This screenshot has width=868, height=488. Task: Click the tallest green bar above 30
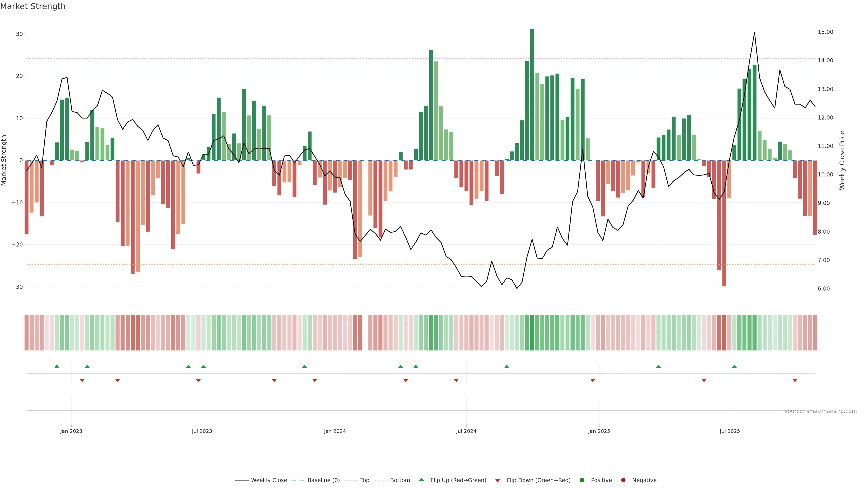(x=532, y=94)
